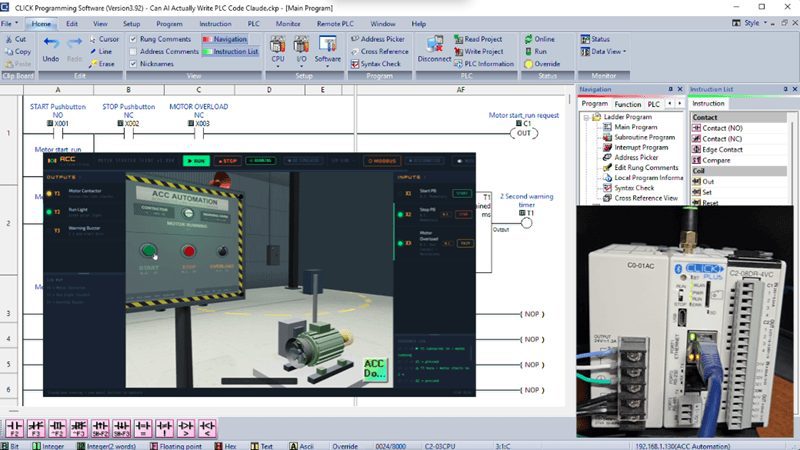
Task: Enable the Address Comments checkbox
Action: pos(133,52)
